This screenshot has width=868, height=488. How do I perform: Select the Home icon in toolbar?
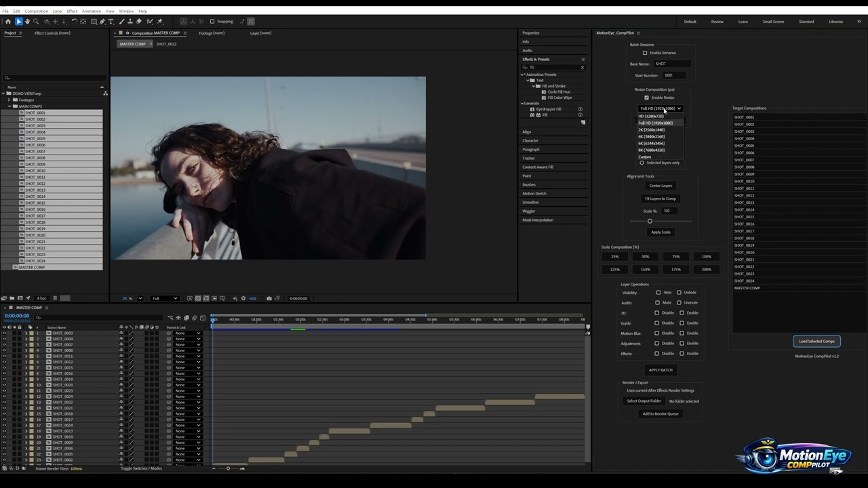[x=8, y=22]
